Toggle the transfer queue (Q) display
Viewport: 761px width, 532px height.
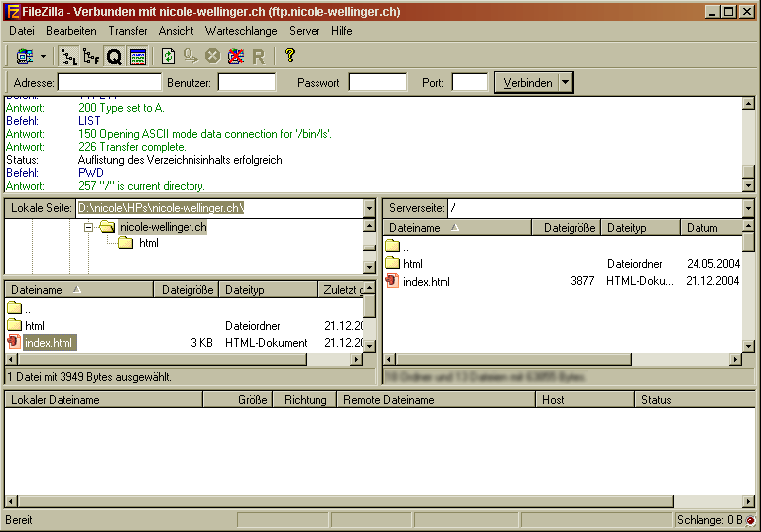114,56
